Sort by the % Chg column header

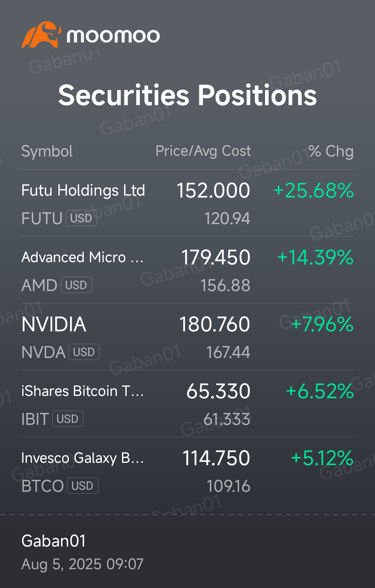331,151
